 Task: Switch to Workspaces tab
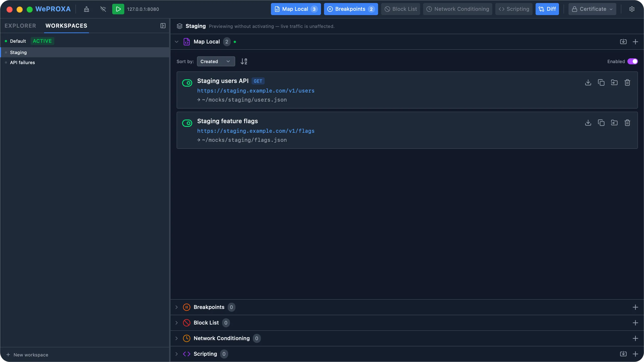click(66, 26)
